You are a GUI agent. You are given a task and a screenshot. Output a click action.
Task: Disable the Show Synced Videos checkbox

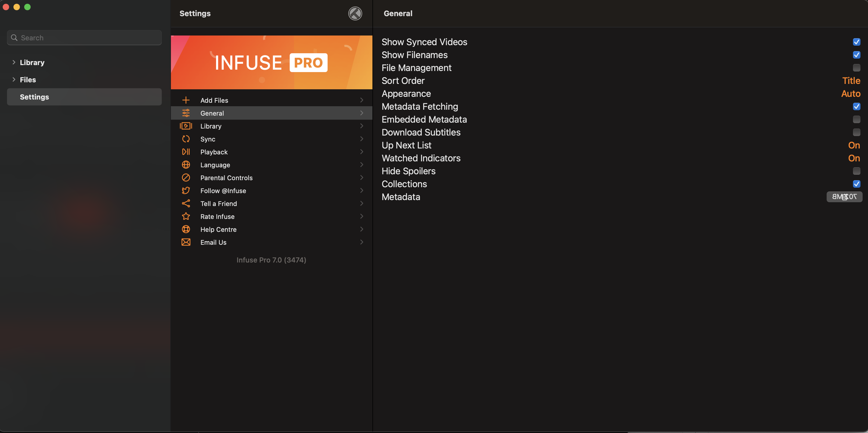[856, 42]
